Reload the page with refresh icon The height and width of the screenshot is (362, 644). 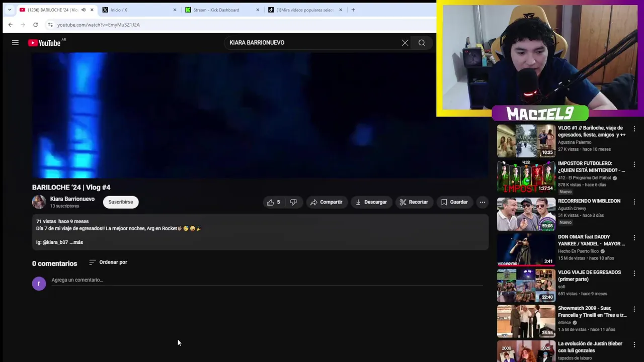tap(35, 25)
